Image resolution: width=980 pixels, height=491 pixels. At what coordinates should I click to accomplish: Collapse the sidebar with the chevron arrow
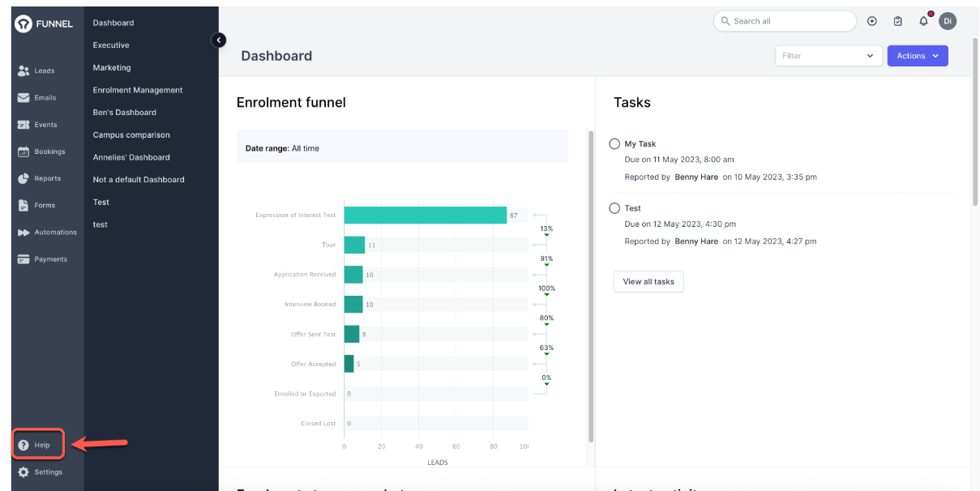218,40
